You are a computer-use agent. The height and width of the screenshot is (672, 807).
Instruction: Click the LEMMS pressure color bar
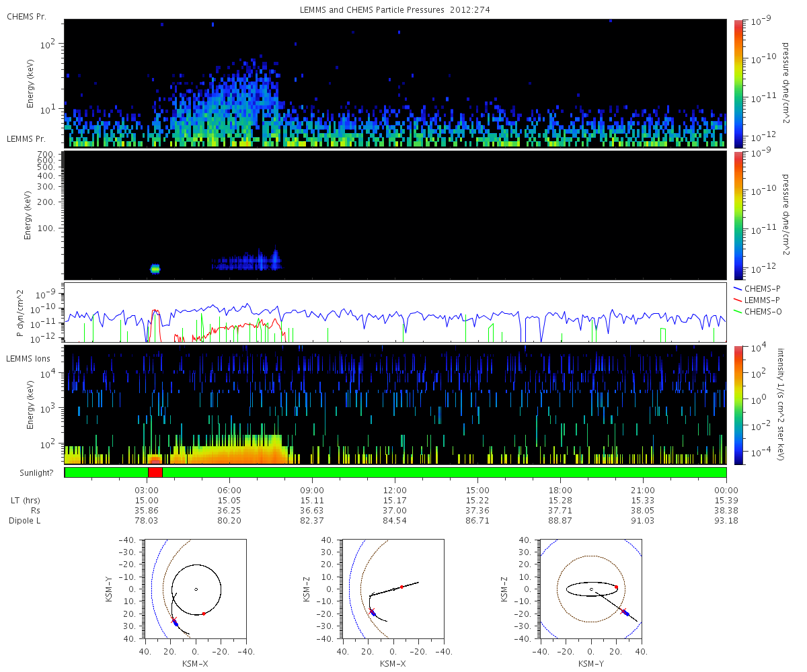pos(739,215)
